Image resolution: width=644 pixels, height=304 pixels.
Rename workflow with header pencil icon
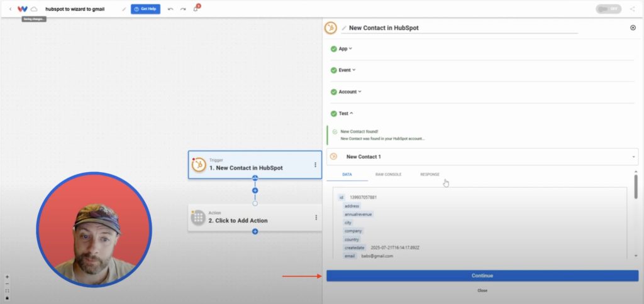tap(124, 9)
